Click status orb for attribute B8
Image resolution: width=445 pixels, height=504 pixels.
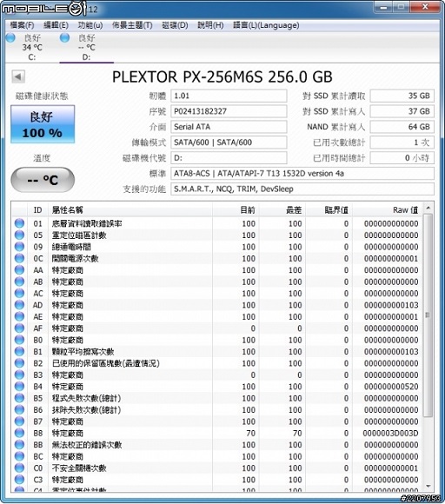click(19, 433)
